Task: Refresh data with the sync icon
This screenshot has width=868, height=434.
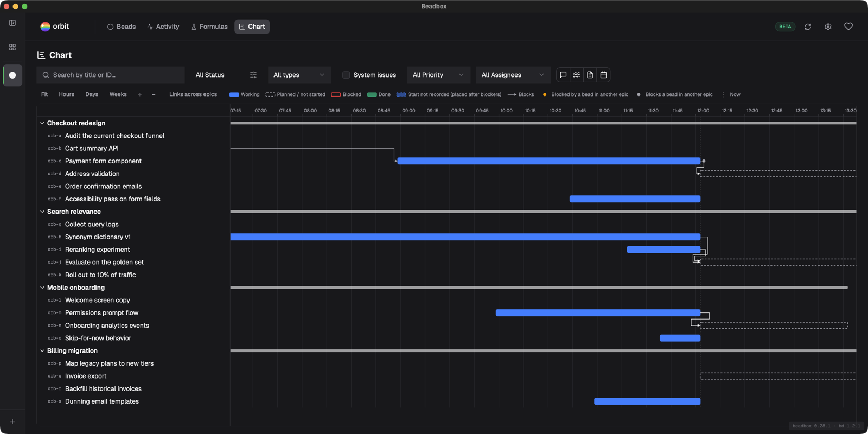Action: [808, 27]
